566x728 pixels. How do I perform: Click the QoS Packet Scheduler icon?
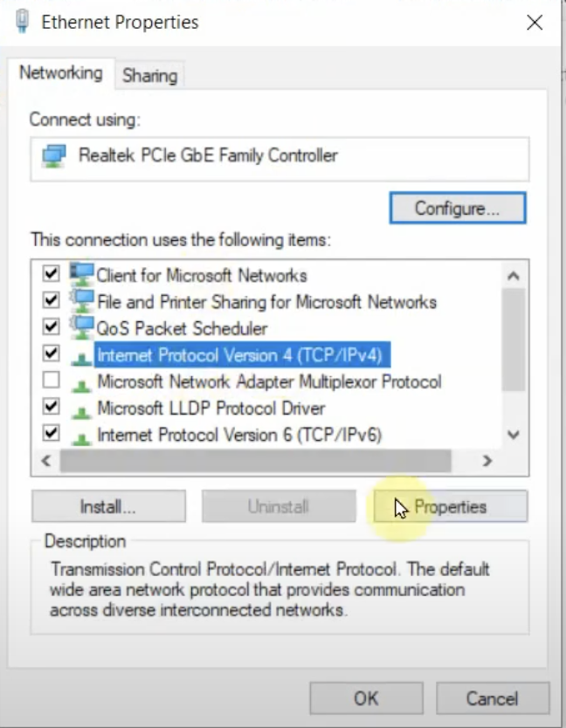click(x=82, y=328)
